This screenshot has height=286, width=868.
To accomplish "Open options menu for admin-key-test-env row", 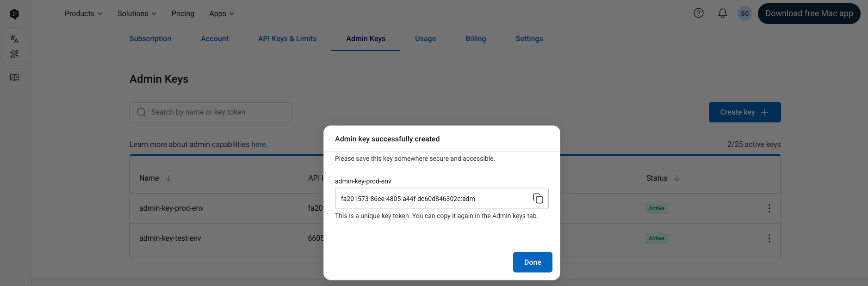I will click(769, 238).
